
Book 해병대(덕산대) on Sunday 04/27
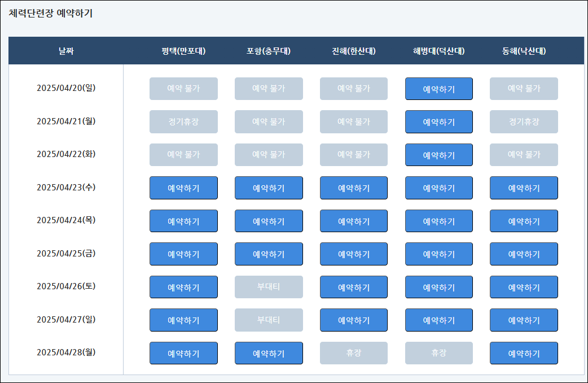coord(439,320)
